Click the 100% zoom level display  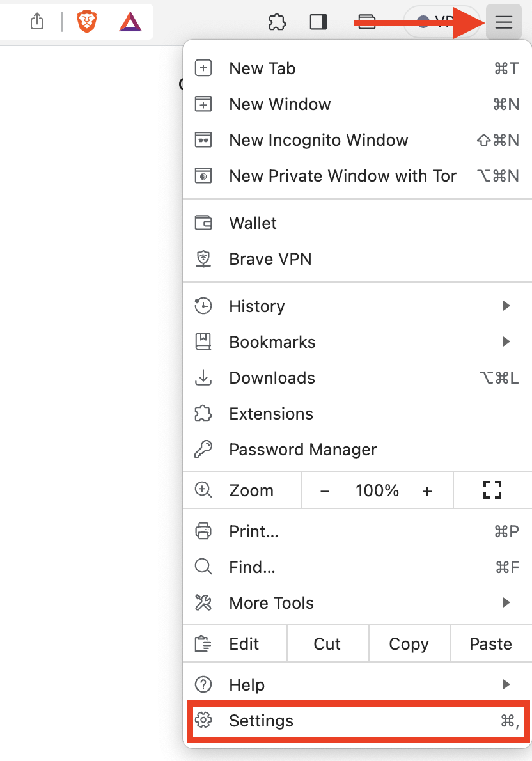click(377, 490)
